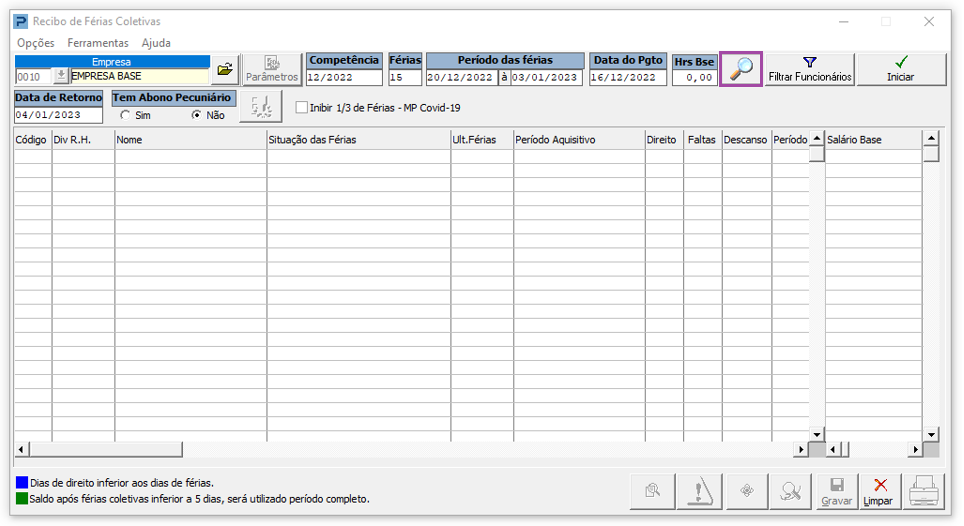The height and width of the screenshot is (526, 964).
Task: Expand the Empresa code dropdown arrow
Action: [x=61, y=76]
